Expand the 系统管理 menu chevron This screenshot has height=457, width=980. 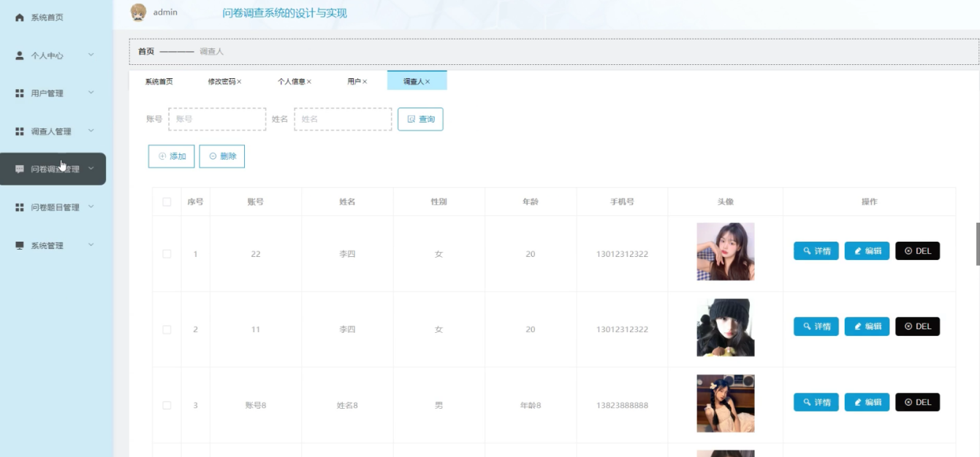tap(91, 245)
